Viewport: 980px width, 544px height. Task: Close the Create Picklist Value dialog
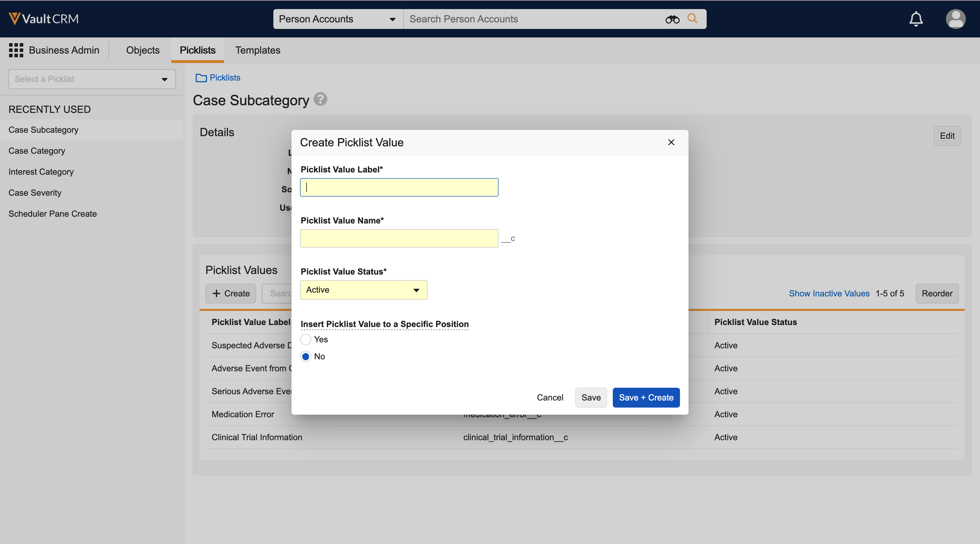(x=671, y=142)
